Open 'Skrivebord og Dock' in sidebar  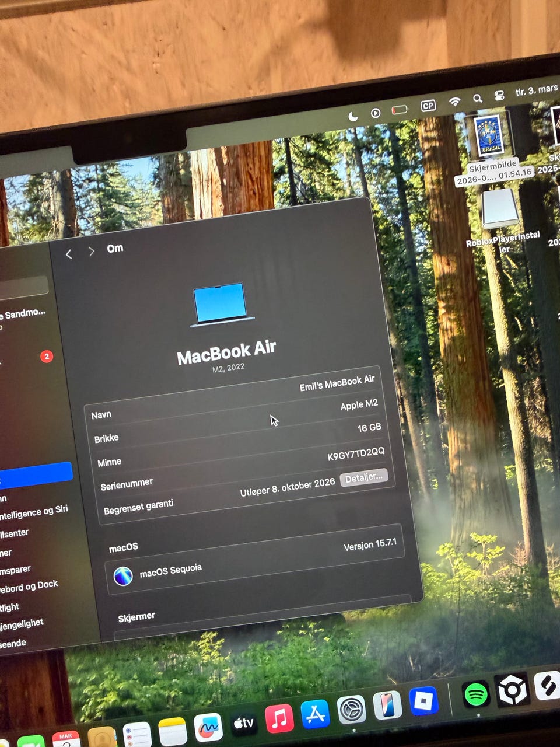[x=29, y=586]
